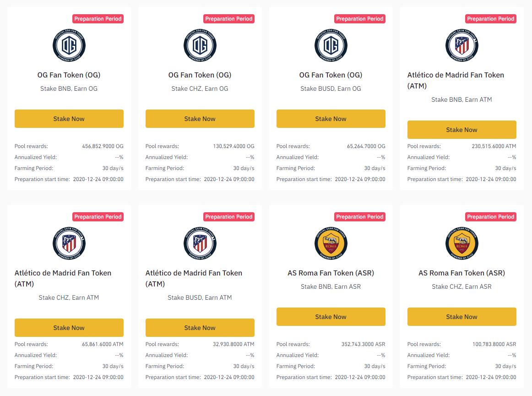This screenshot has height=396, width=532.
Task: Select the '352,743.3000 ASR' pool rewards value
Action: coord(364,344)
